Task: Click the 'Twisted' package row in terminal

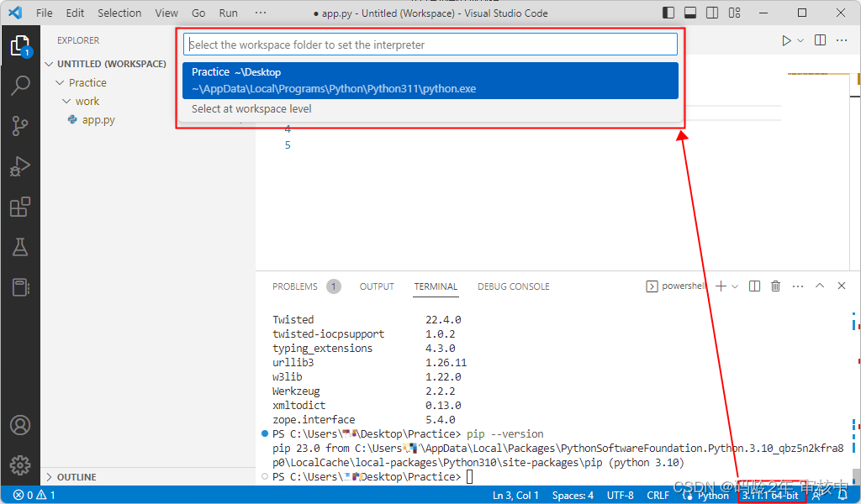Action: [x=367, y=320]
